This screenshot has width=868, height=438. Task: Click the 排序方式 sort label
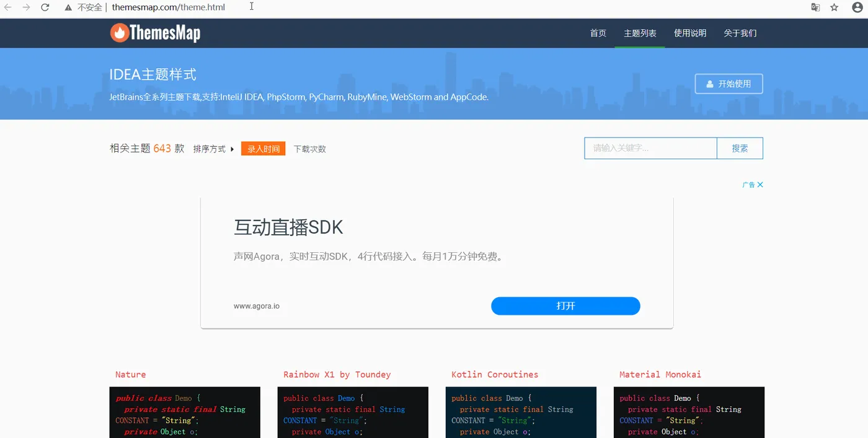(210, 149)
